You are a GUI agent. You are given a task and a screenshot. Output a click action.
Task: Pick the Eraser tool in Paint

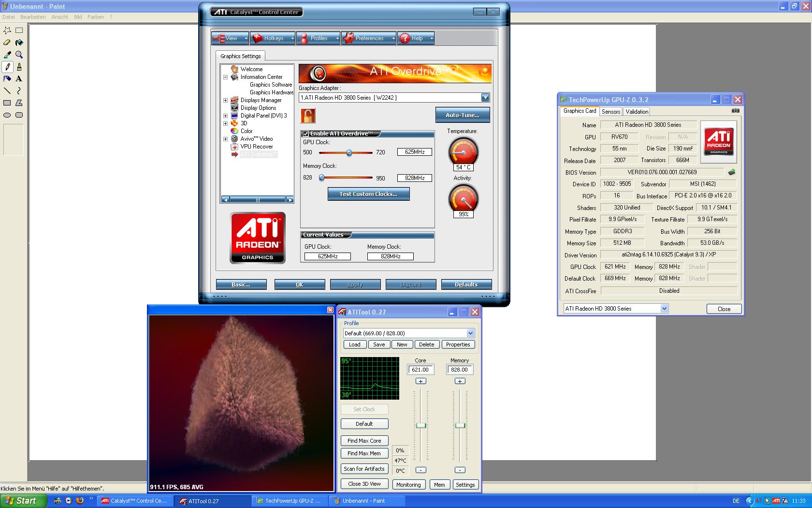pyautogui.click(x=7, y=43)
